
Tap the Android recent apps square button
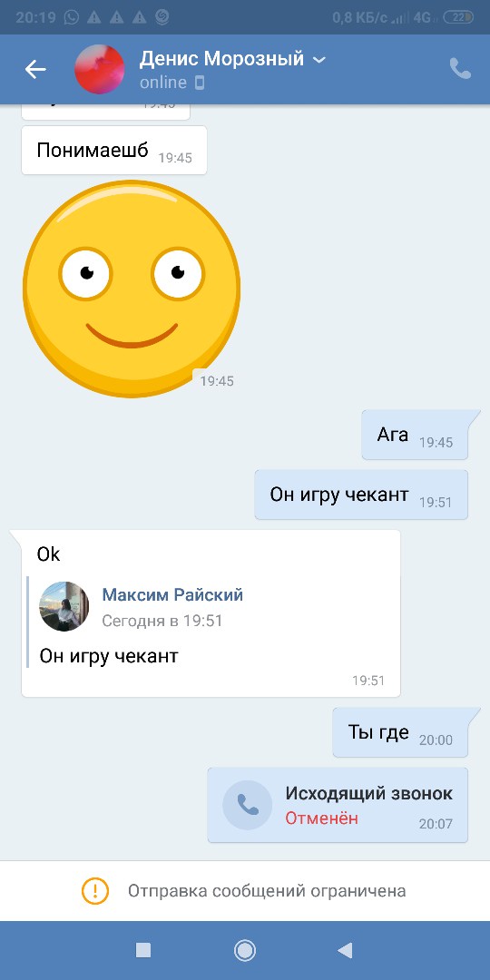[x=143, y=950]
